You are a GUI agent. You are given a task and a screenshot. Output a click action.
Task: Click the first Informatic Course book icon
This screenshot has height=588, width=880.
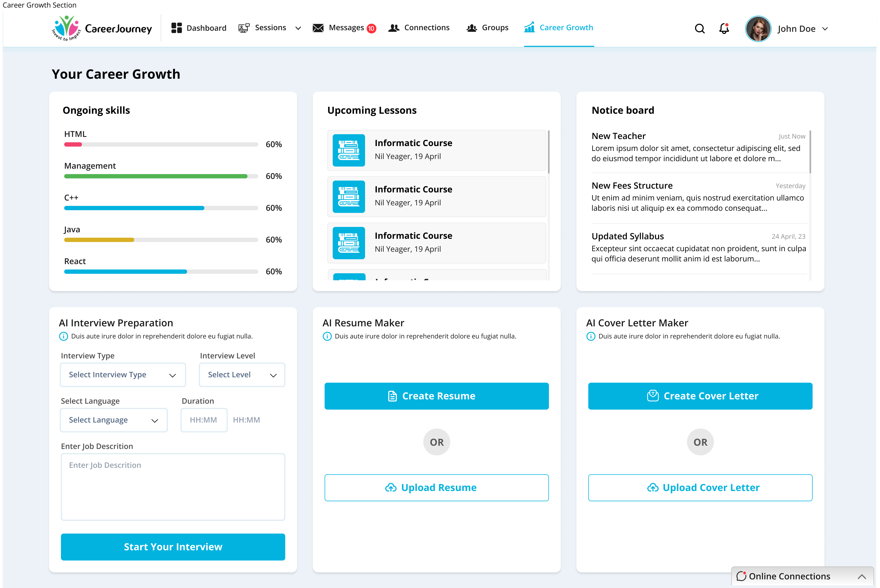tap(349, 150)
